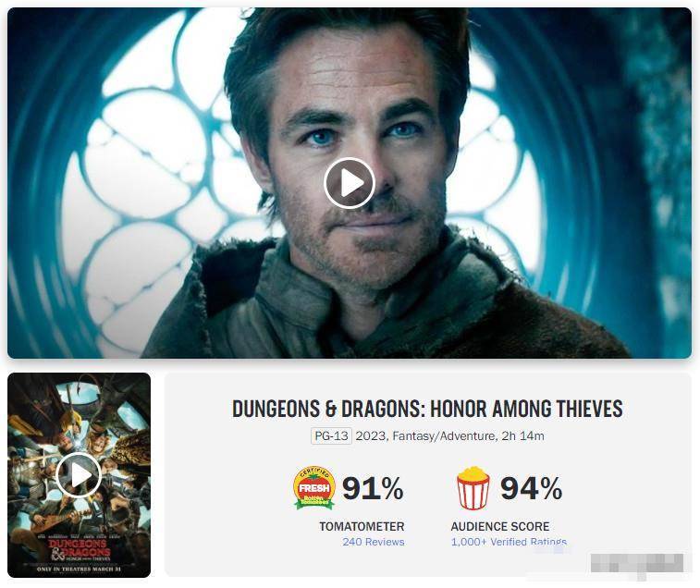Image resolution: width=700 pixels, height=588 pixels.
Task: Click the 'Only in Theatres March 31' poster text
Action: (79, 570)
